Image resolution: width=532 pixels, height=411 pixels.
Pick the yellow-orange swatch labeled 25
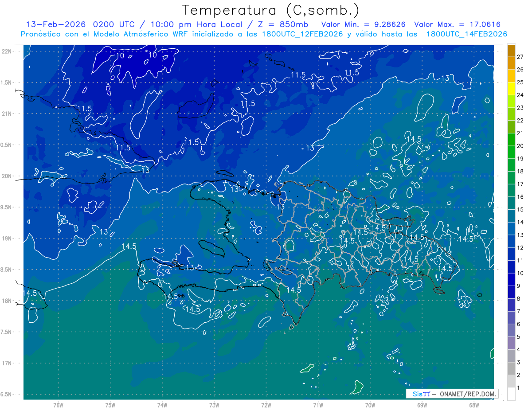pos(511,76)
